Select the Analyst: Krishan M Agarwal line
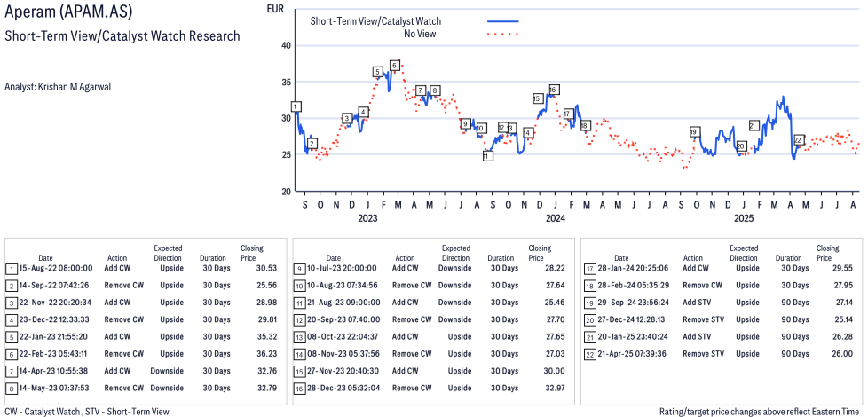Screen dimensions: 868x417 point(58,87)
